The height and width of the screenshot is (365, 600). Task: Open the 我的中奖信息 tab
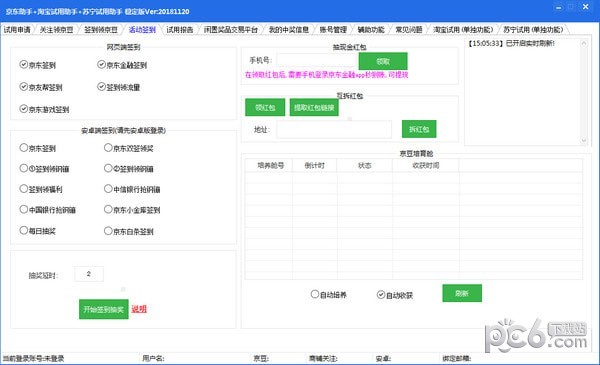289,29
